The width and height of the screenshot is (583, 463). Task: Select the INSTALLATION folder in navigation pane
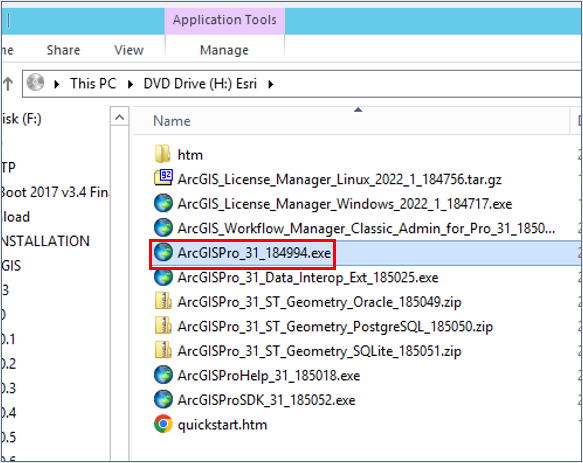(45, 241)
